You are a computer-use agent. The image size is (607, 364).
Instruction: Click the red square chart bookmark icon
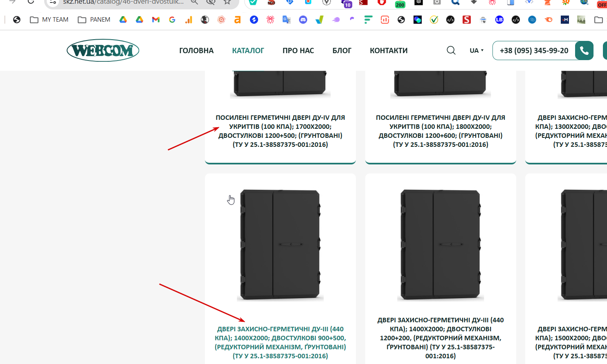(x=385, y=20)
